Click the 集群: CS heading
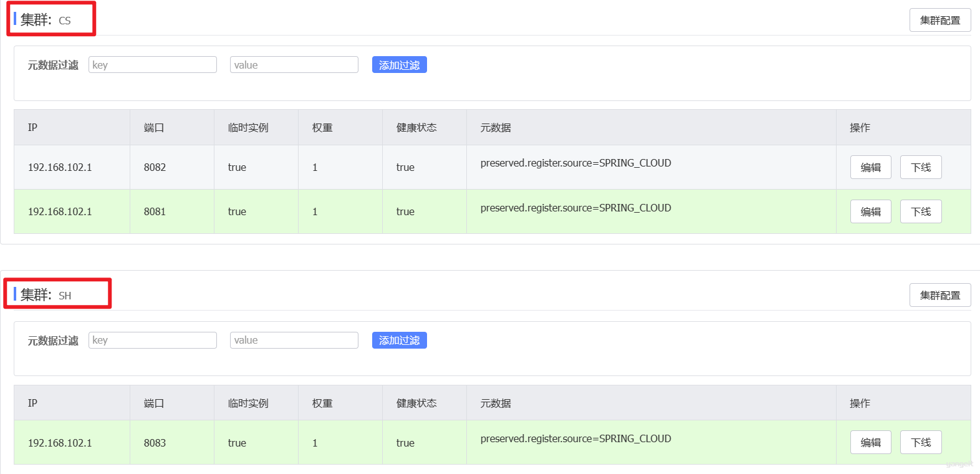Viewport: 980px width, 474px height. pyautogui.click(x=46, y=20)
